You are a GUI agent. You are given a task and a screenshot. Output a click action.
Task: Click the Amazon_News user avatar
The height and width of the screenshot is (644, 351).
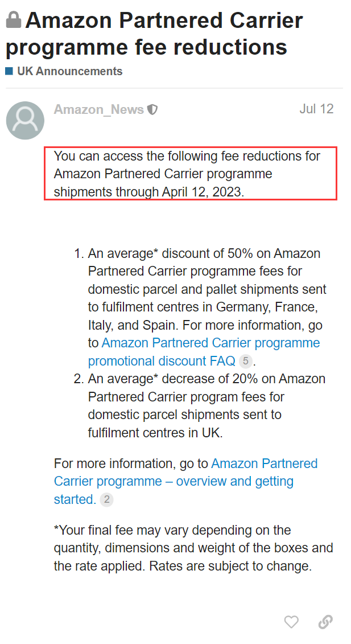pos(25,120)
